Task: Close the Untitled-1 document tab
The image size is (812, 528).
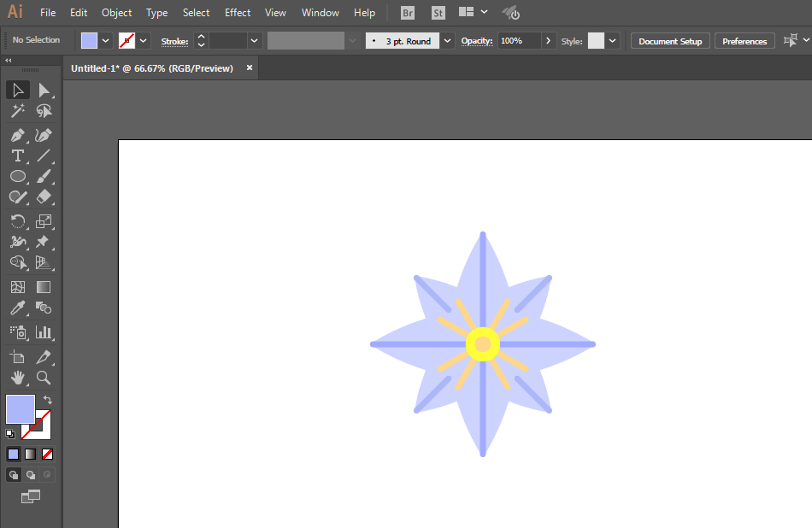Action: pyautogui.click(x=249, y=67)
